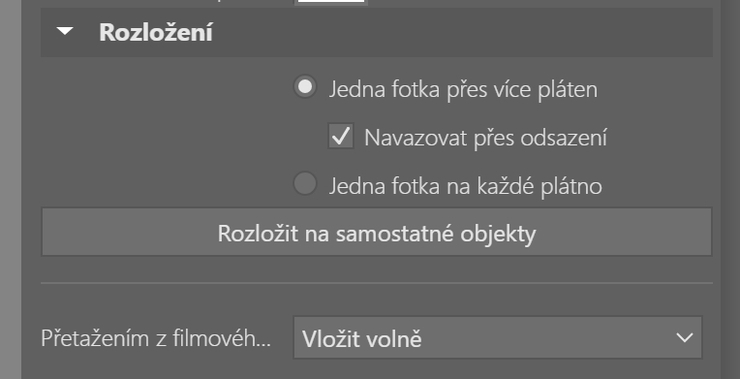Click the checkmark icon next to Navazovat přes odsazení
Image resolution: width=740 pixels, height=379 pixels.
pyautogui.click(x=341, y=136)
